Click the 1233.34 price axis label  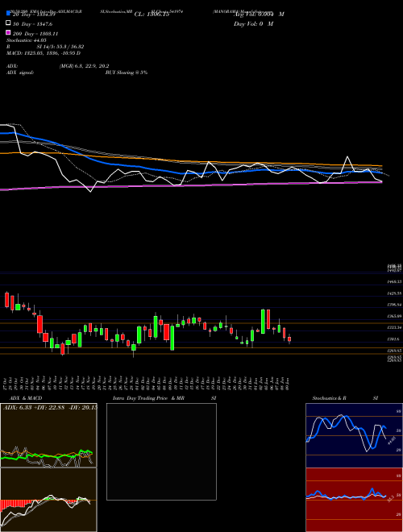coord(394,327)
